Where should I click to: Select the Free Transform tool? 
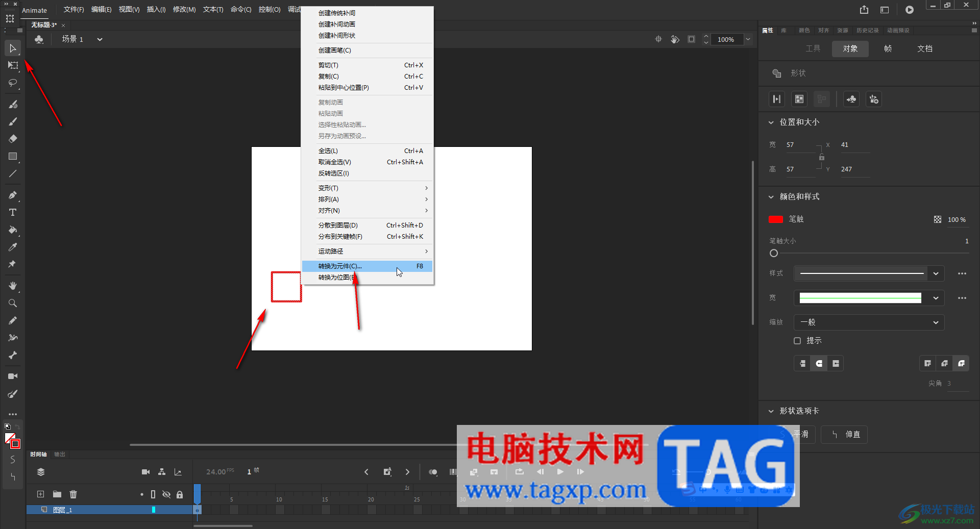point(13,65)
